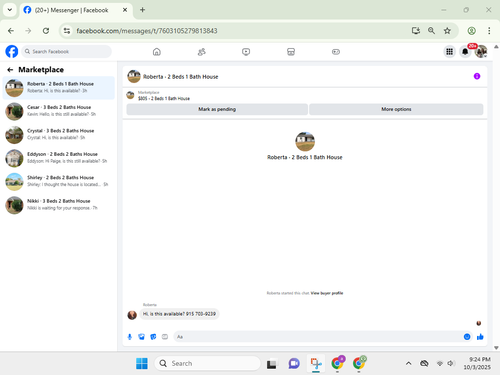Open Cesar 3 Beds 2 Baths House chat
500x375 pixels.
click(x=59, y=111)
